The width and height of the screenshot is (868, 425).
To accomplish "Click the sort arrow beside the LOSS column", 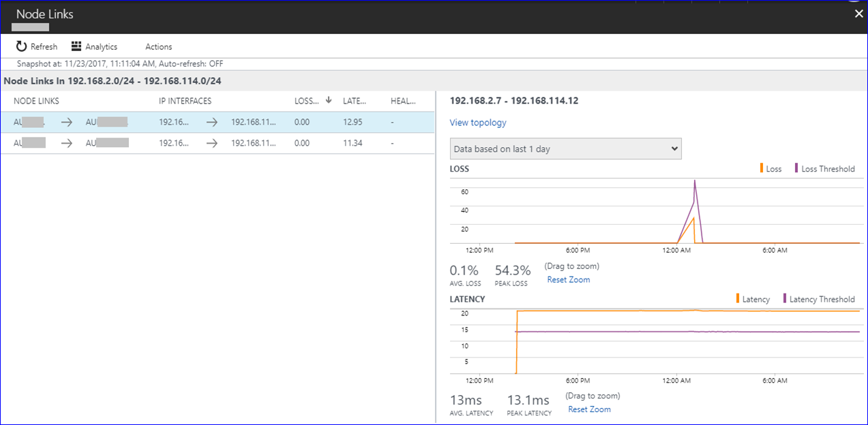I will pyautogui.click(x=329, y=100).
